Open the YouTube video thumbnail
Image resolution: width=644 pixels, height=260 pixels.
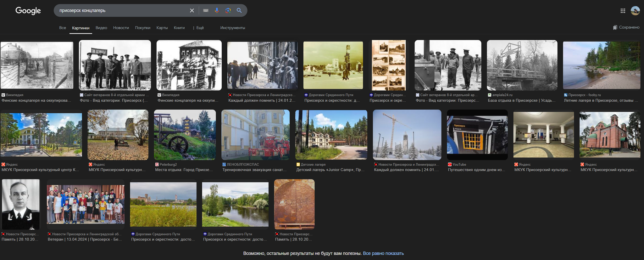click(x=477, y=135)
